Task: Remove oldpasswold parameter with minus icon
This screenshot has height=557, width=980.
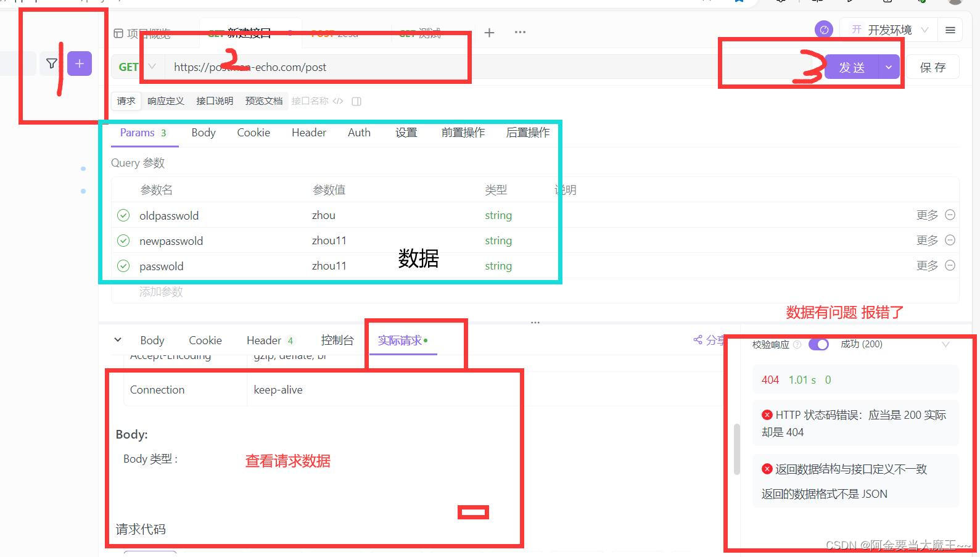Action: pyautogui.click(x=950, y=215)
